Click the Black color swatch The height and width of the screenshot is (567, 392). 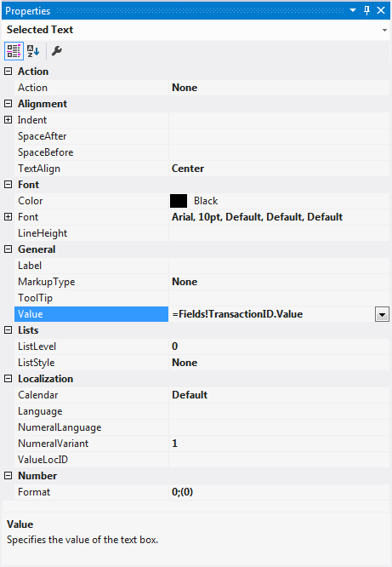[179, 201]
